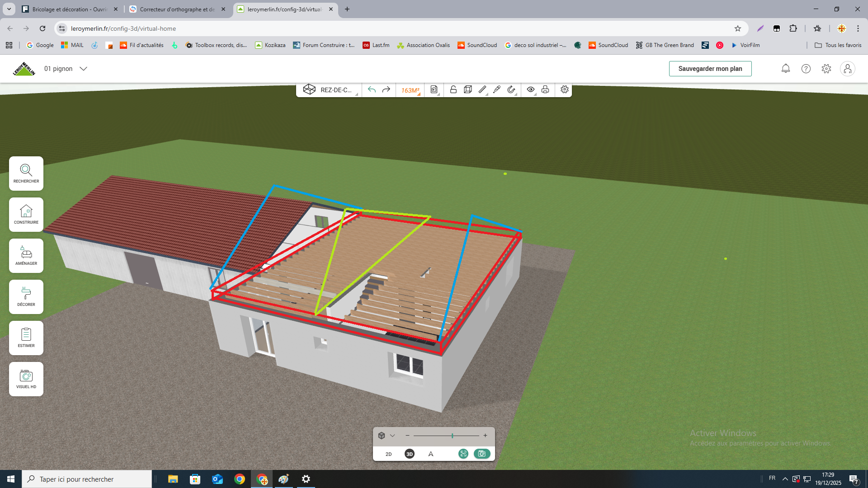868x488 pixels.
Task: Open the Aménager furniture panel
Action: click(26, 256)
